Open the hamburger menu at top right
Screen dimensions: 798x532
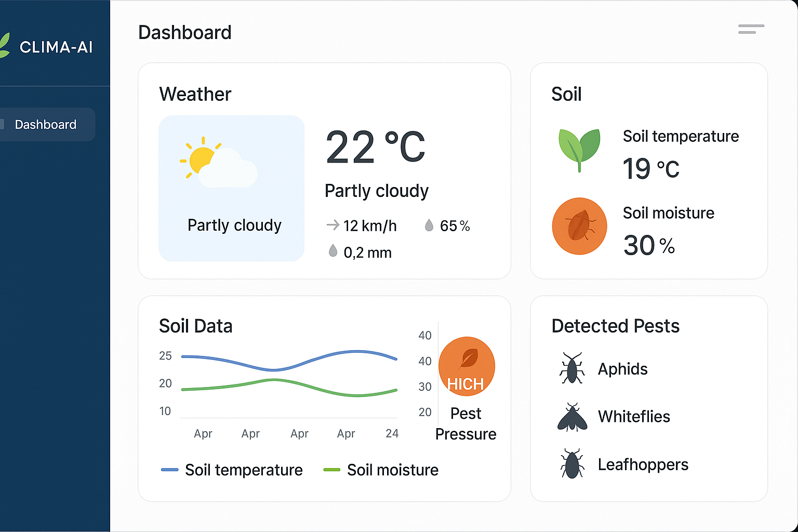(750, 30)
